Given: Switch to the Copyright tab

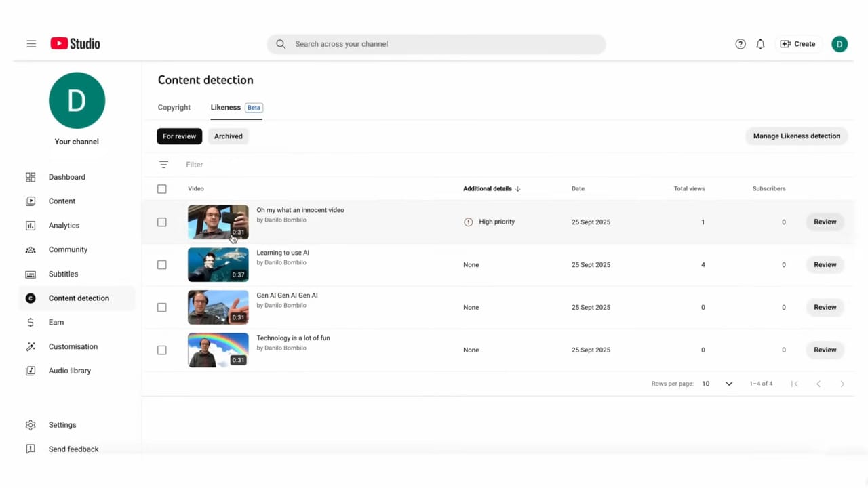Looking at the screenshot, I should pos(174,107).
